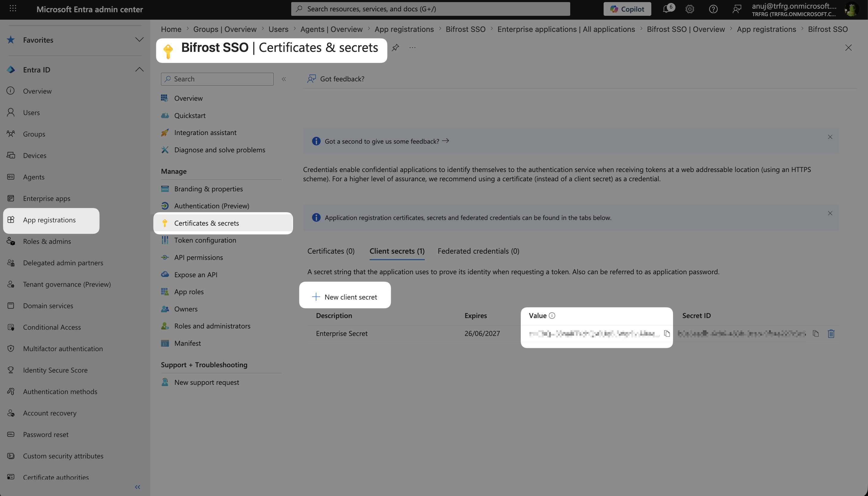Collapse the Bifrost SSO resource menu
This screenshot has width=868, height=496.
[284, 79]
